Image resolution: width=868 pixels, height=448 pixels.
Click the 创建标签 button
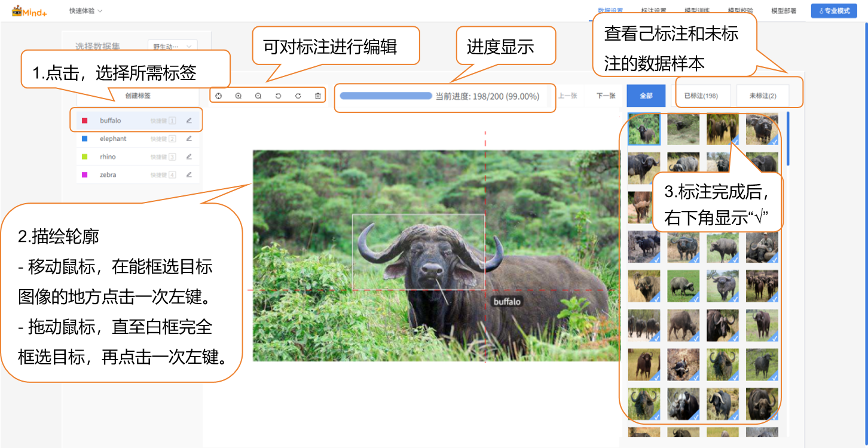pos(137,96)
